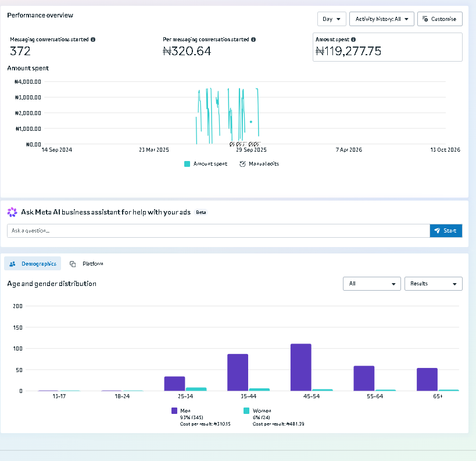Click the Men bar for 55-64

[x=364, y=378]
